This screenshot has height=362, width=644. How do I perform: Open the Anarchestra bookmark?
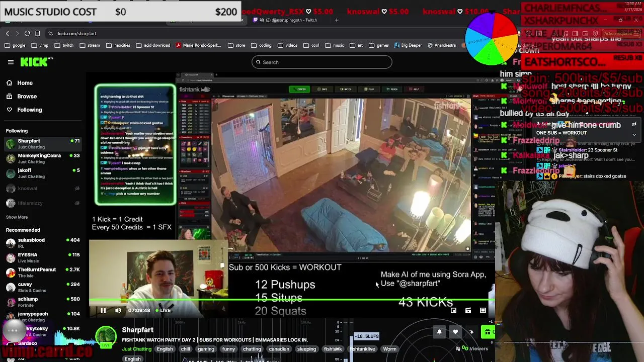[442, 45]
